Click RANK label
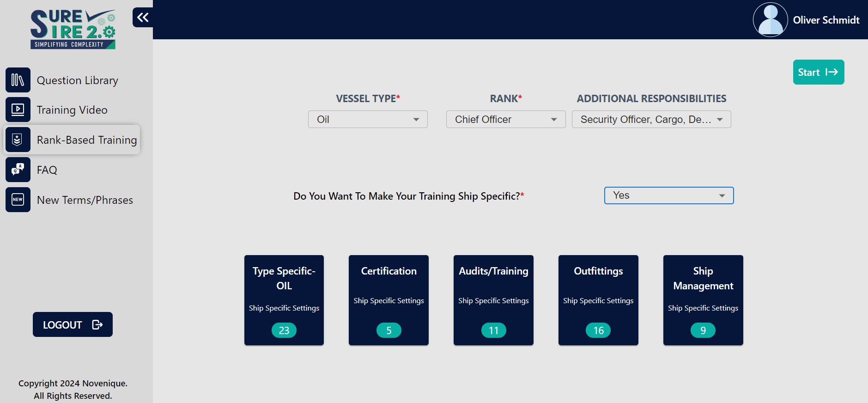This screenshot has width=868, height=403. tap(506, 98)
